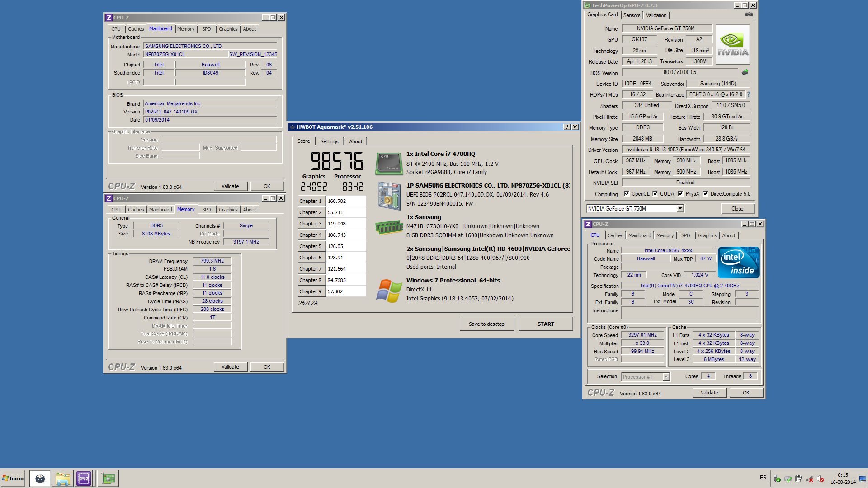Click the GPU-Z screenshot camera icon
Viewport: 868px width, 488px height.
tap(749, 14)
